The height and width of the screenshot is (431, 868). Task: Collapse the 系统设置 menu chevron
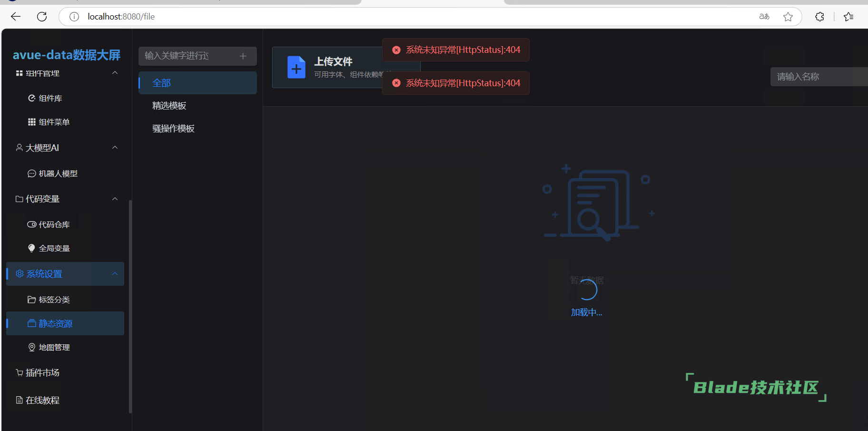(x=115, y=274)
